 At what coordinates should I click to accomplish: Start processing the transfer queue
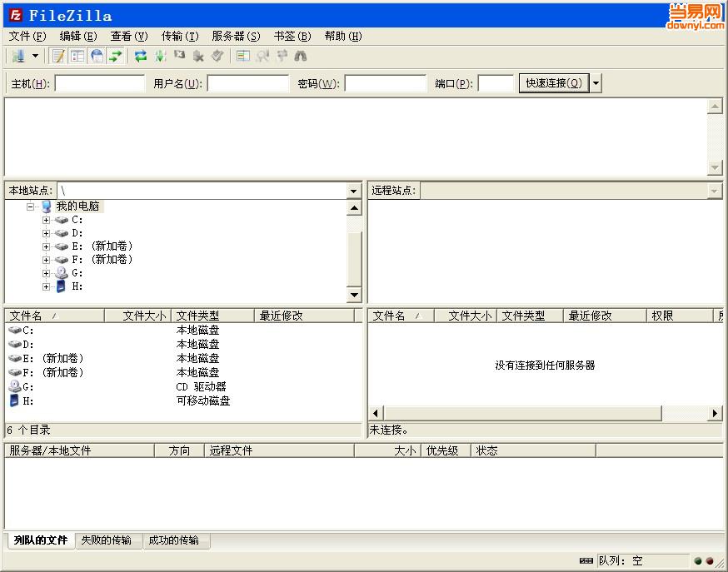pos(160,56)
